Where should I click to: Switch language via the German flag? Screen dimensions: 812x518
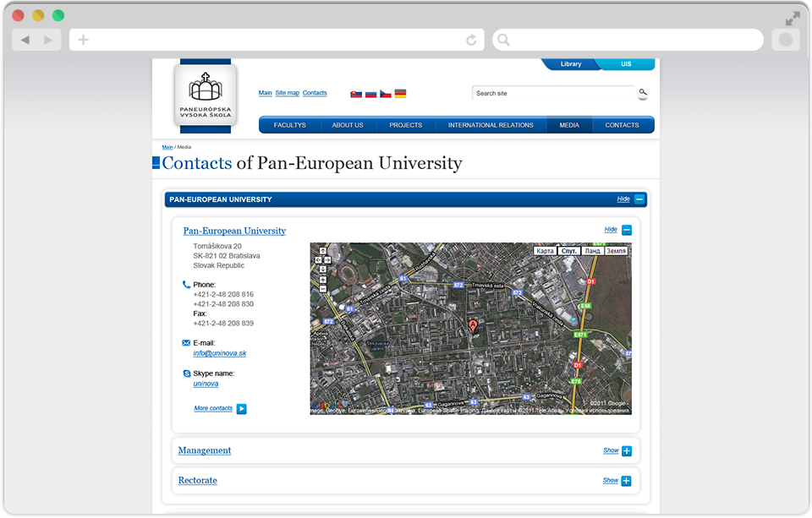[400, 94]
